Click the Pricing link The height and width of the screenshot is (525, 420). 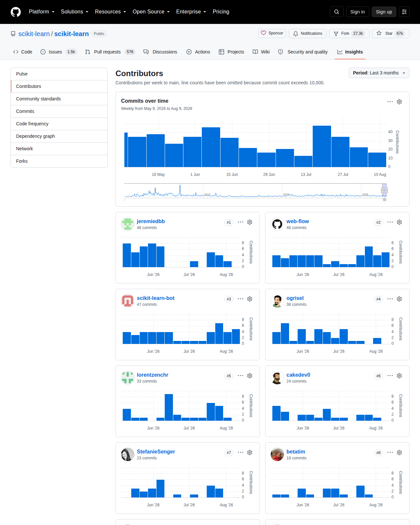pyautogui.click(x=221, y=12)
